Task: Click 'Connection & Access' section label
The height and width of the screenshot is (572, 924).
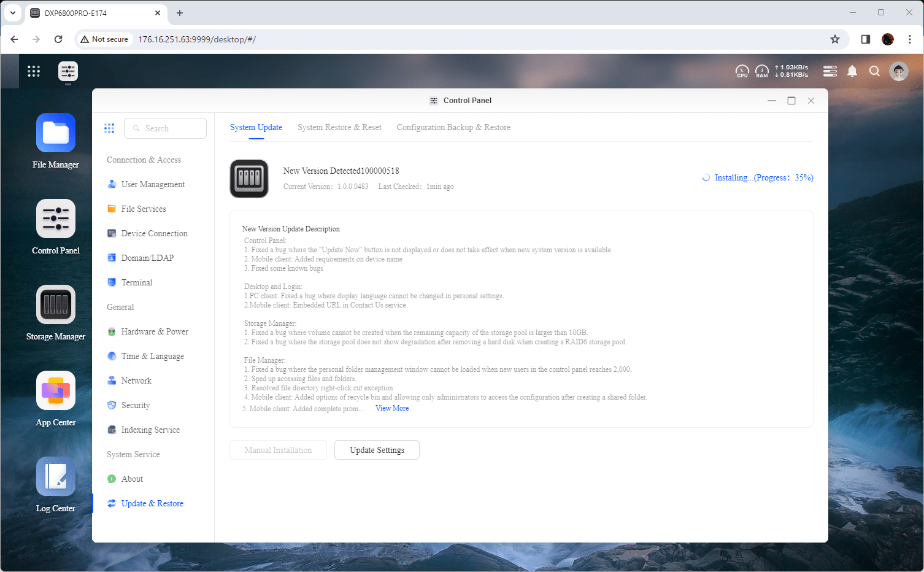Action: coord(144,160)
